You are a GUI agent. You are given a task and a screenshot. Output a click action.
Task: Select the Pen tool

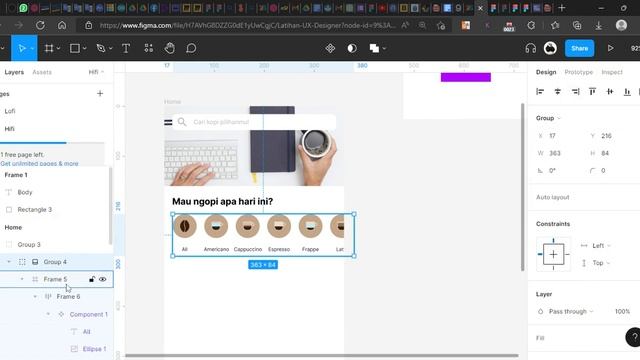(x=101, y=49)
